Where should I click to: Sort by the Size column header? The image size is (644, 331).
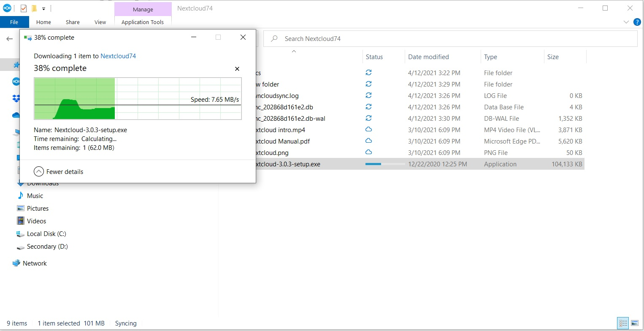553,57
